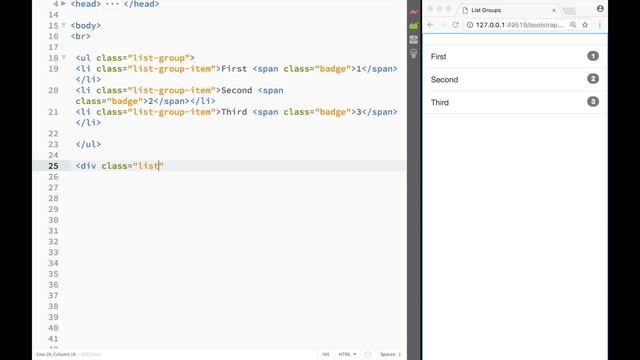The height and width of the screenshot is (360, 640).
Task: Click the lightbulb hint icon in sidebar
Action: tap(413, 53)
